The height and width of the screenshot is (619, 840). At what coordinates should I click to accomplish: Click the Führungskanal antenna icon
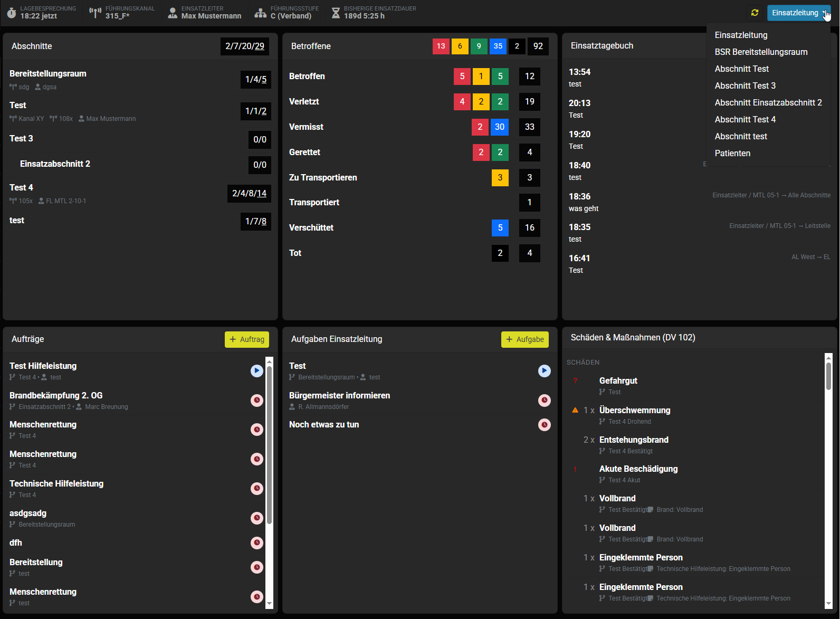pos(96,13)
